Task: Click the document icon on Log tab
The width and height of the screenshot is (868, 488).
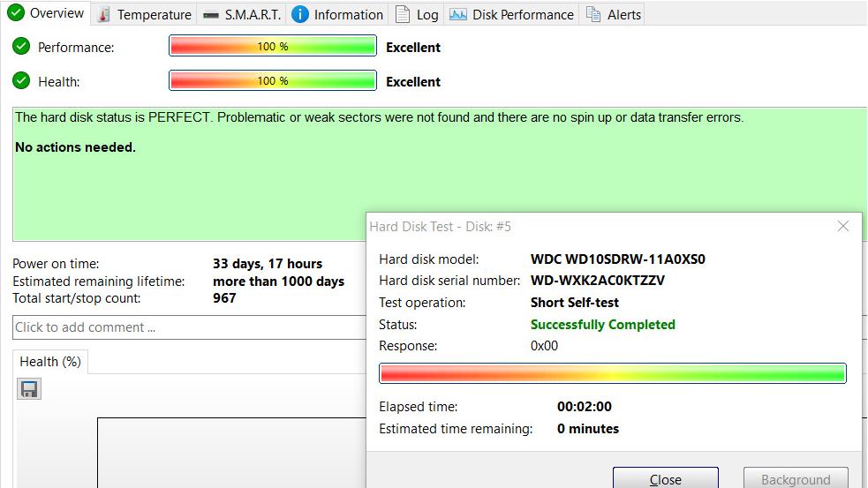Action: [403, 14]
